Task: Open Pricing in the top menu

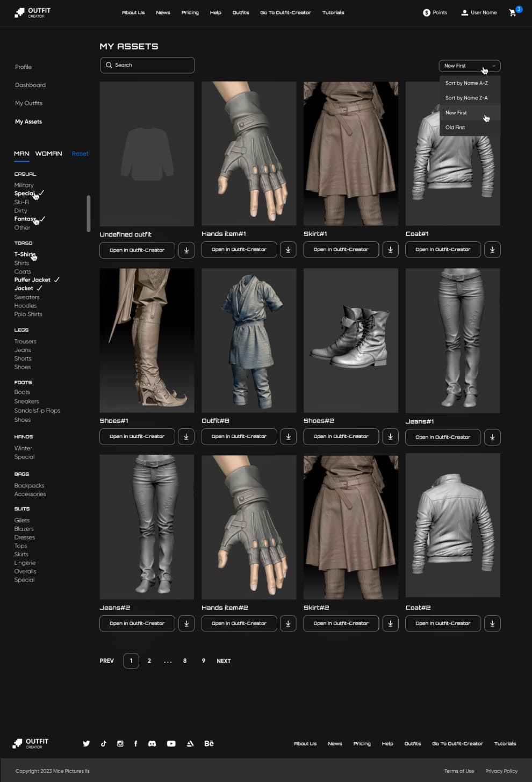Action: click(190, 12)
